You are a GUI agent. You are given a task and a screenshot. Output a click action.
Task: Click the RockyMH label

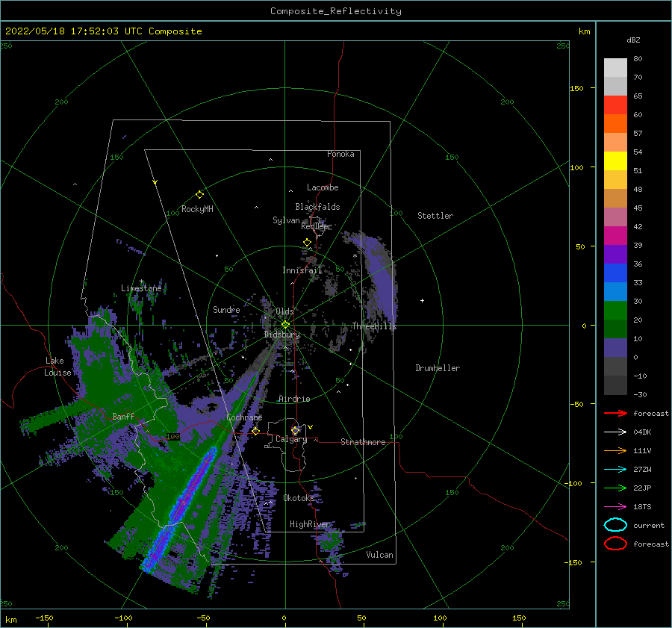[197, 209]
